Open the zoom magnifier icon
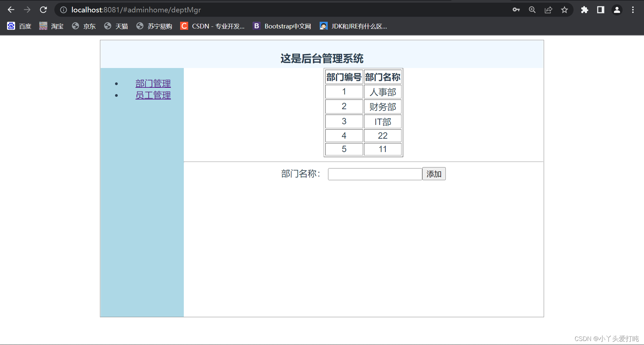 (532, 10)
